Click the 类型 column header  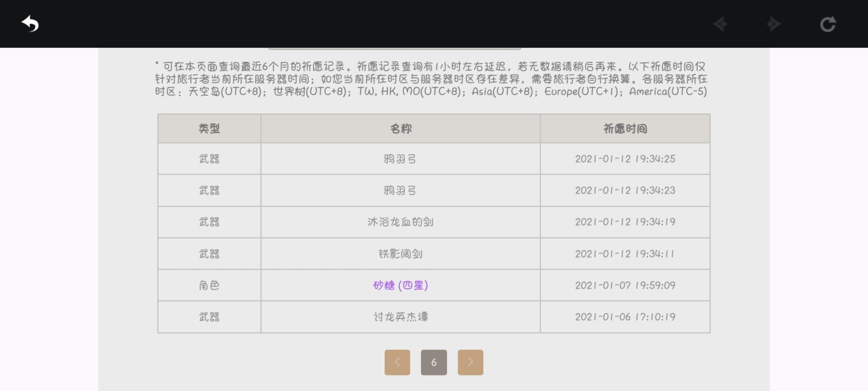(x=209, y=129)
